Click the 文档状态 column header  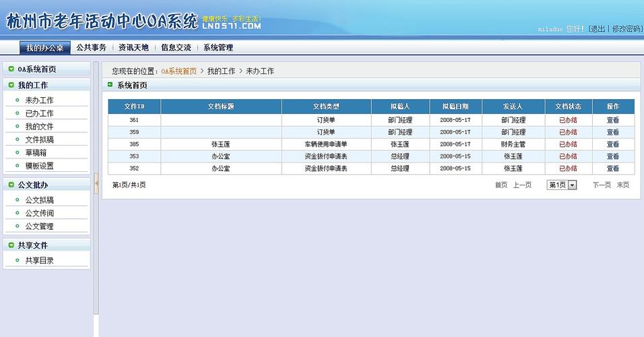[x=569, y=106]
